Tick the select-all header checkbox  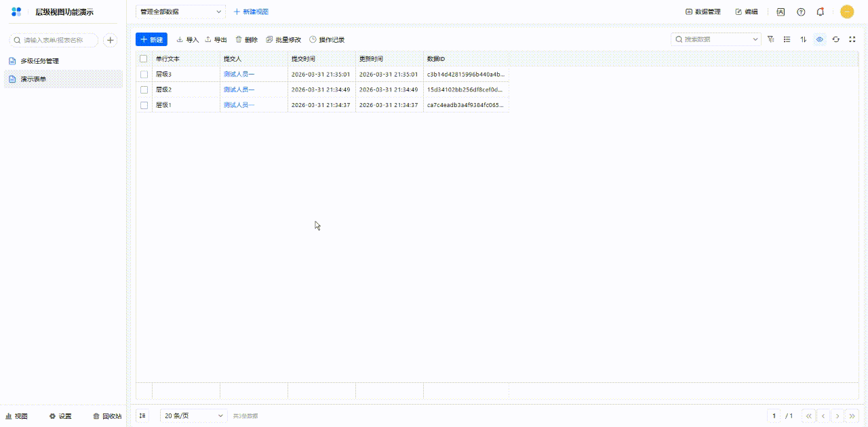click(x=144, y=59)
